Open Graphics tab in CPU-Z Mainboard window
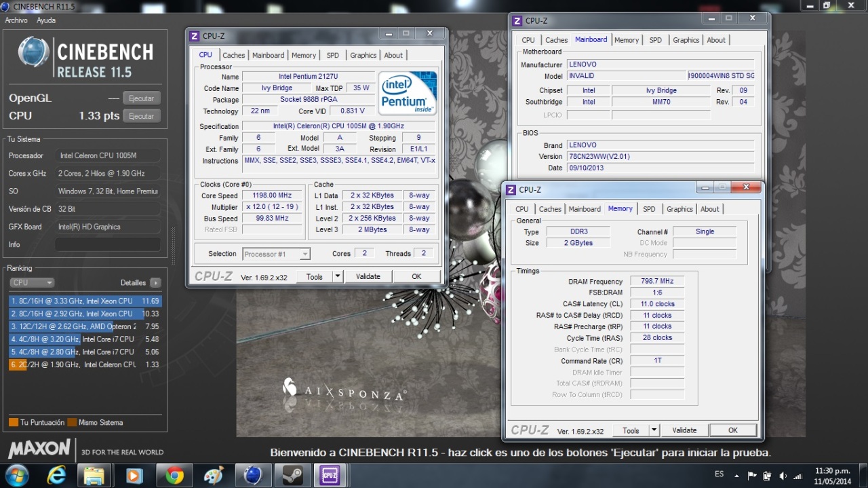This screenshot has height=488, width=868. click(x=686, y=40)
